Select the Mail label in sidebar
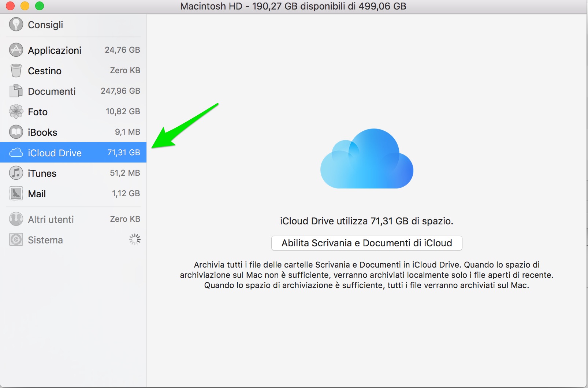 click(x=37, y=194)
